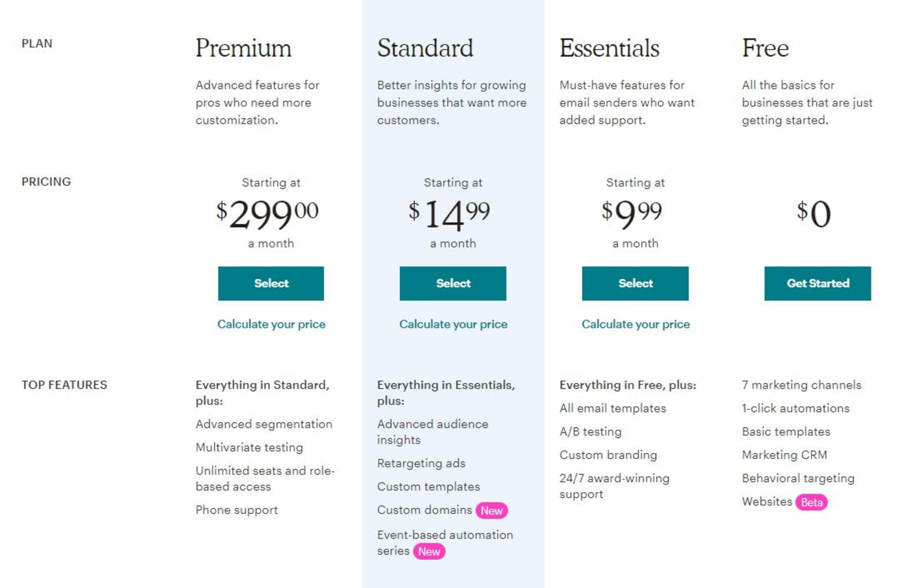The image size is (902, 588).
Task: Click the New badge beside Custom domains
Action: click(492, 511)
